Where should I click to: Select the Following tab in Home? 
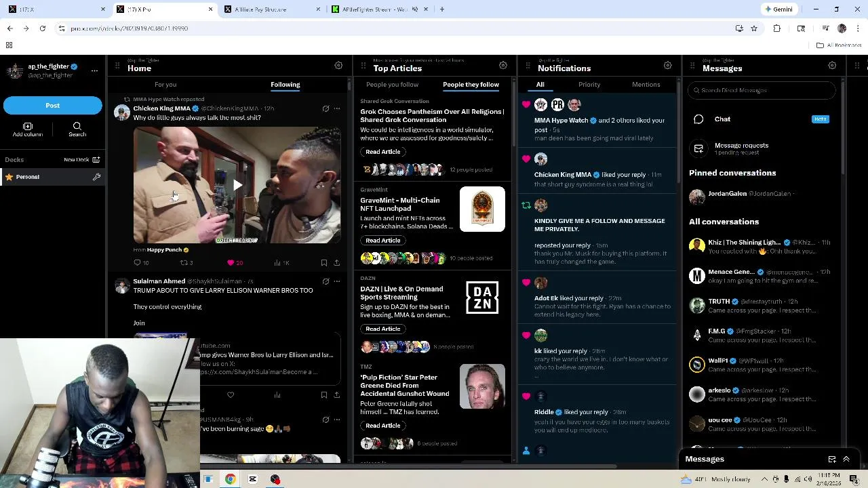coord(285,85)
